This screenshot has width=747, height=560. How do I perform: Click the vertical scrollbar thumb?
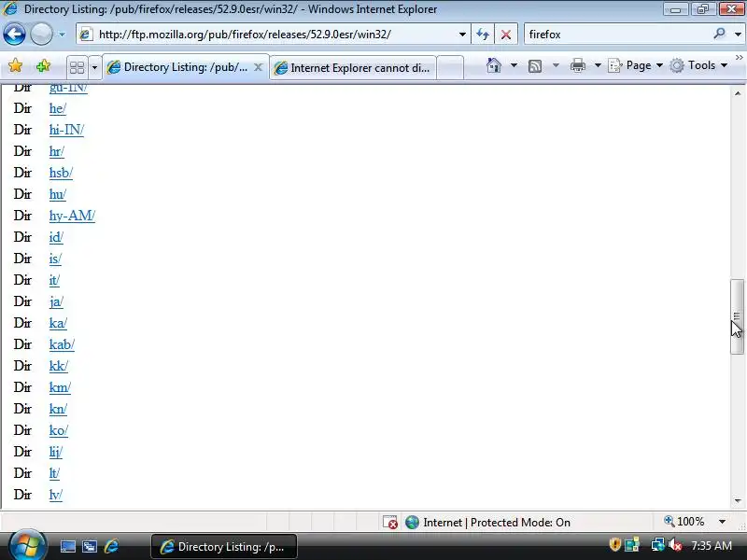pyautogui.click(x=737, y=316)
